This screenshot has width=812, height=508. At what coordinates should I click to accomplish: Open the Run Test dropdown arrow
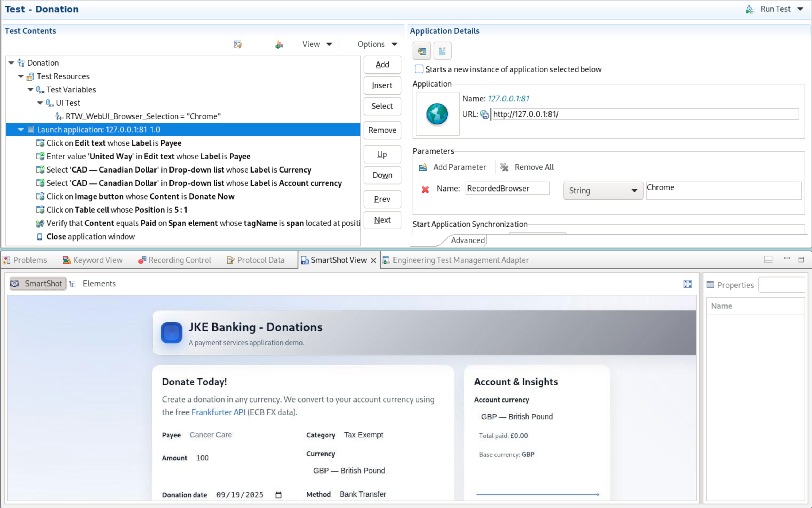click(800, 9)
